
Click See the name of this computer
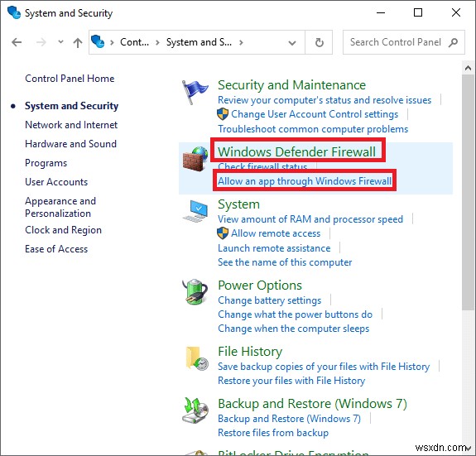point(285,262)
